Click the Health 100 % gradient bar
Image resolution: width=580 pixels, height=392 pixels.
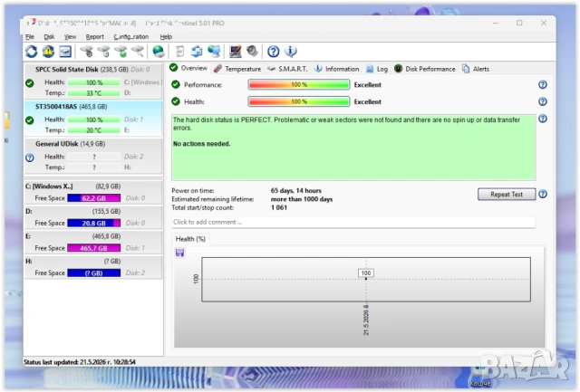pyautogui.click(x=299, y=101)
